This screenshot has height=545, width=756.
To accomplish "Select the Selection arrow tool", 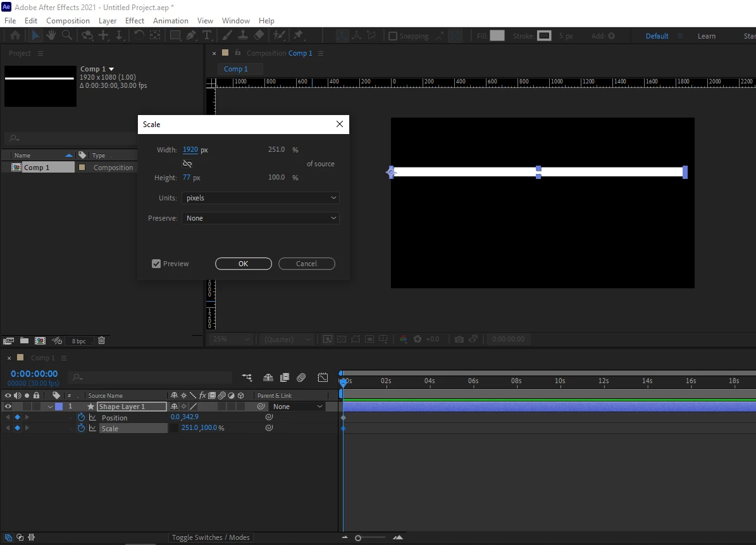I will [x=35, y=35].
